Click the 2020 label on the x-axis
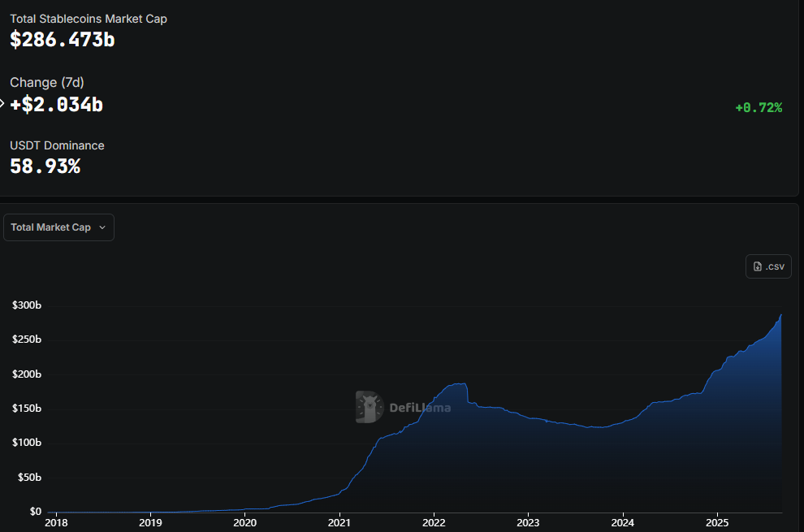804x532 pixels. pos(245,523)
